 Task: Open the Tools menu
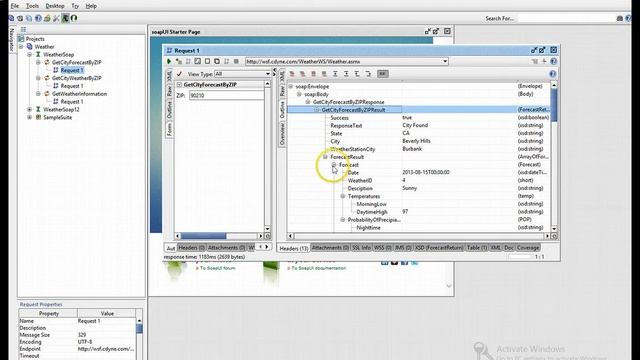coord(32,6)
